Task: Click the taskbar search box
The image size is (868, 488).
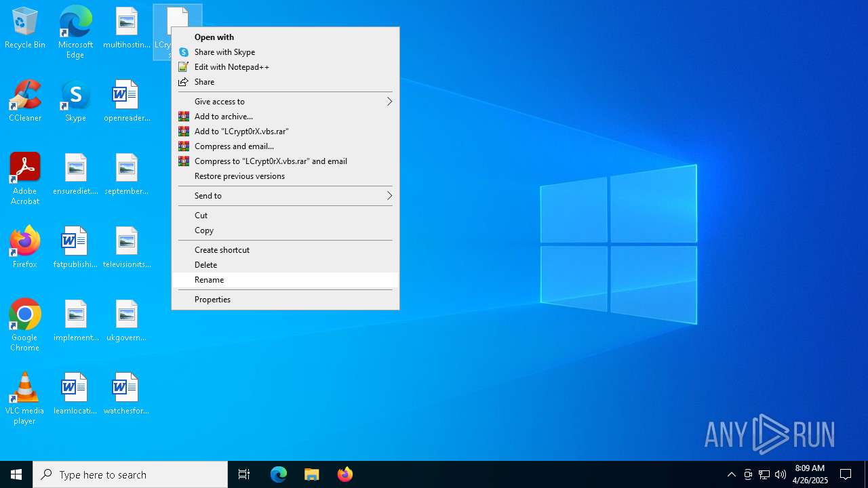Action: click(x=130, y=474)
